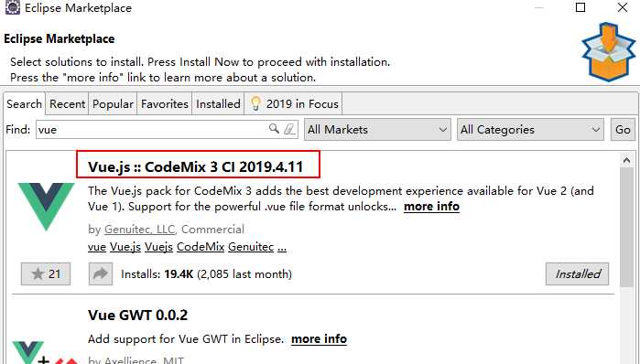The width and height of the screenshot is (640, 364).
Task: Maximize the Eclipse Marketplace window
Action: [580, 7]
